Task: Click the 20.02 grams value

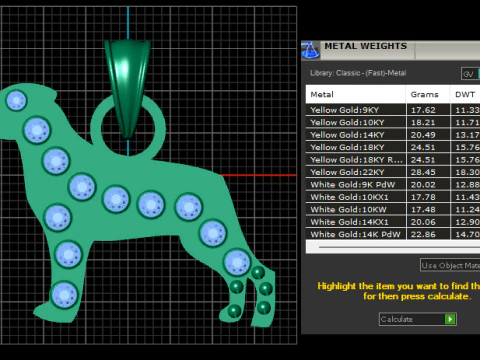Action: point(423,185)
